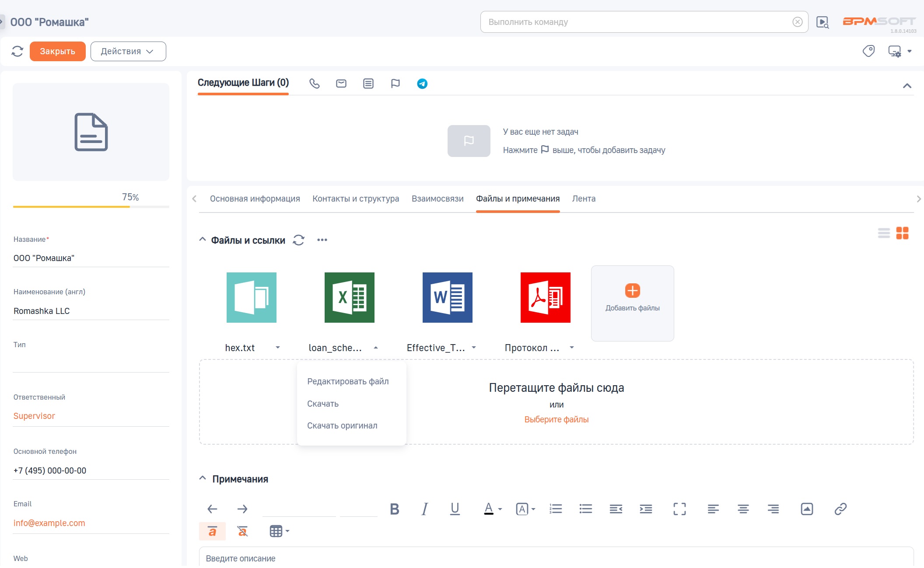Click the Выберите файлы link
This screenshot has width=924, height=568.
[x=556, y=419]
